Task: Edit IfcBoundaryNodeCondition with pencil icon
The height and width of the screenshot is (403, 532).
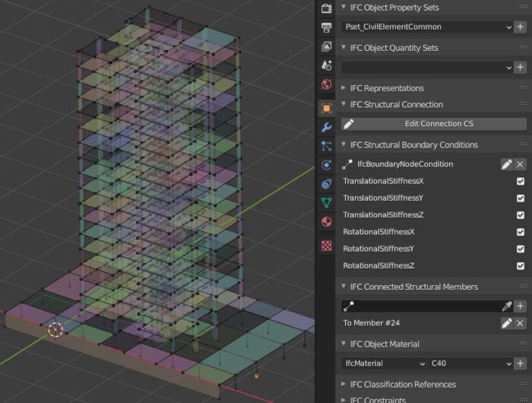Action: [x=507, y=164]
